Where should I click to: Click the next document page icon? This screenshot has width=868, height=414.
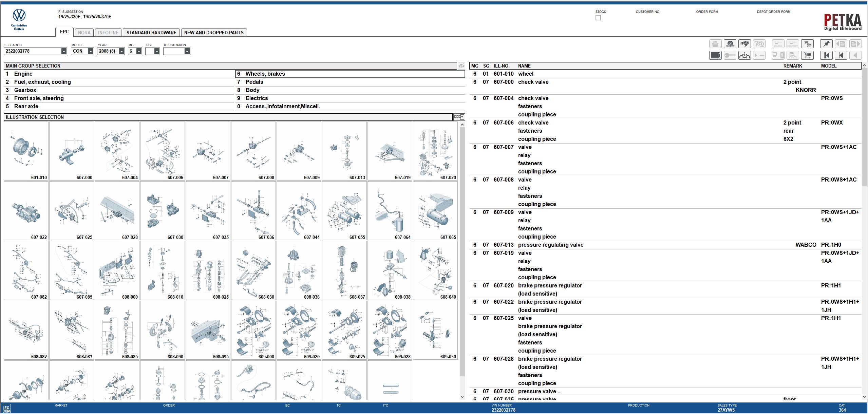[x=855, y=44]
